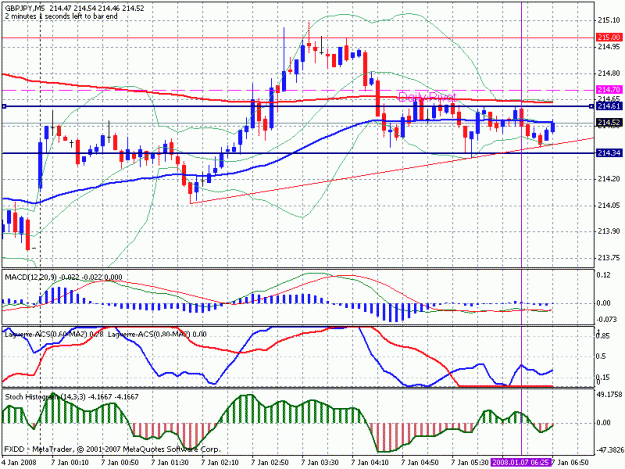Click the 214.05 price scale value
Screen dimensions: 625x469
pos(609,205)
